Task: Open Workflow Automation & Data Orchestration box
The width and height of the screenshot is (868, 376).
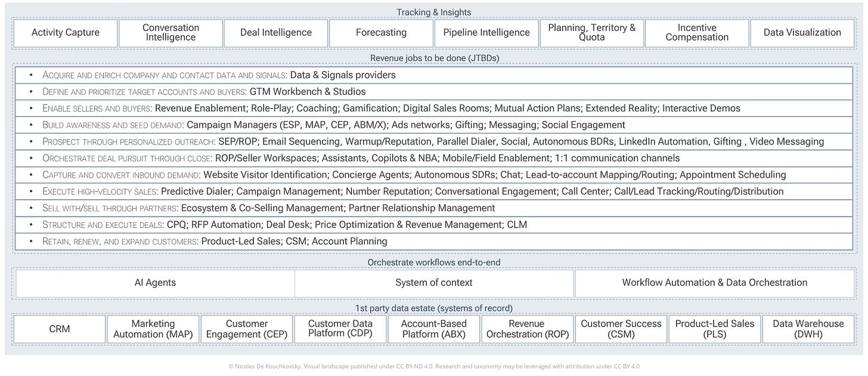Action: [x=715, y=283]
